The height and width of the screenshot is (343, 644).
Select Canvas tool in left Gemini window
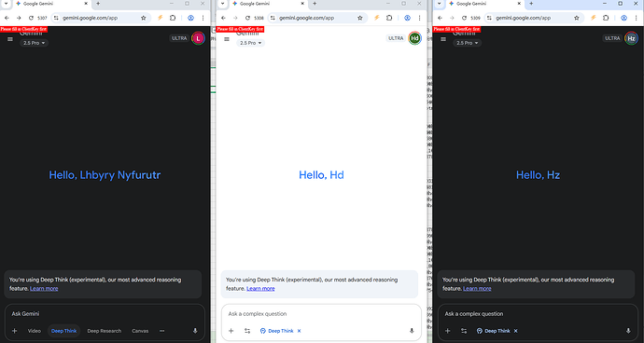coord(140,331)
